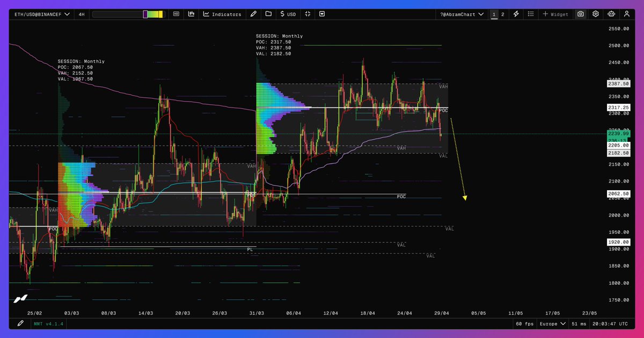644x338 pixels.
Task: Select the pencil drawing tool in top toolbar
Action: 253,15
